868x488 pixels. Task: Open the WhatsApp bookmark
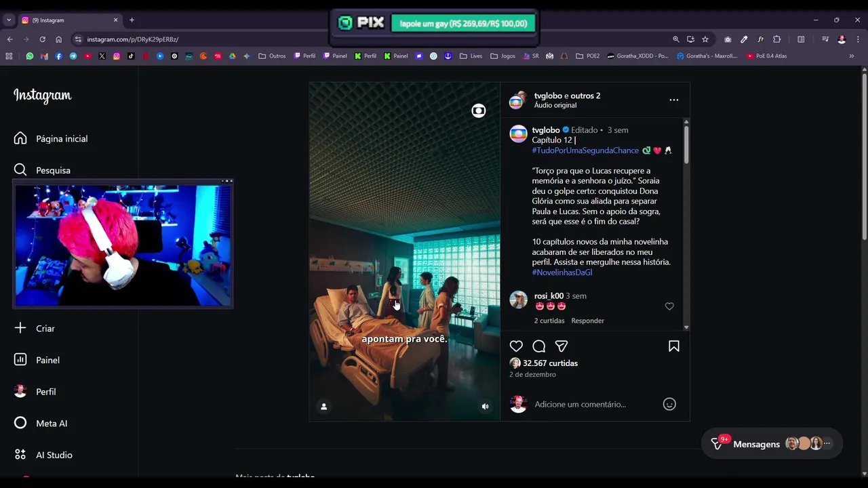coord(29,56)
